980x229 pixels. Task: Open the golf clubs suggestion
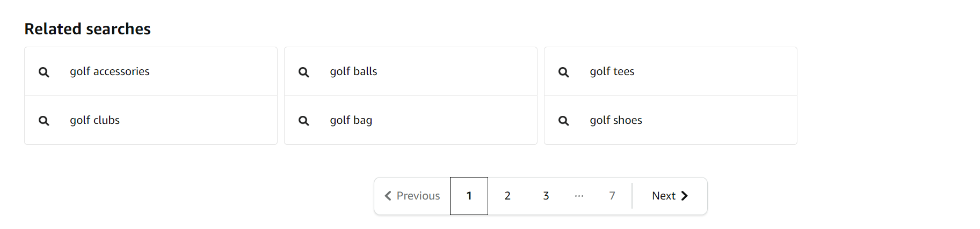[x=151, y=120]
